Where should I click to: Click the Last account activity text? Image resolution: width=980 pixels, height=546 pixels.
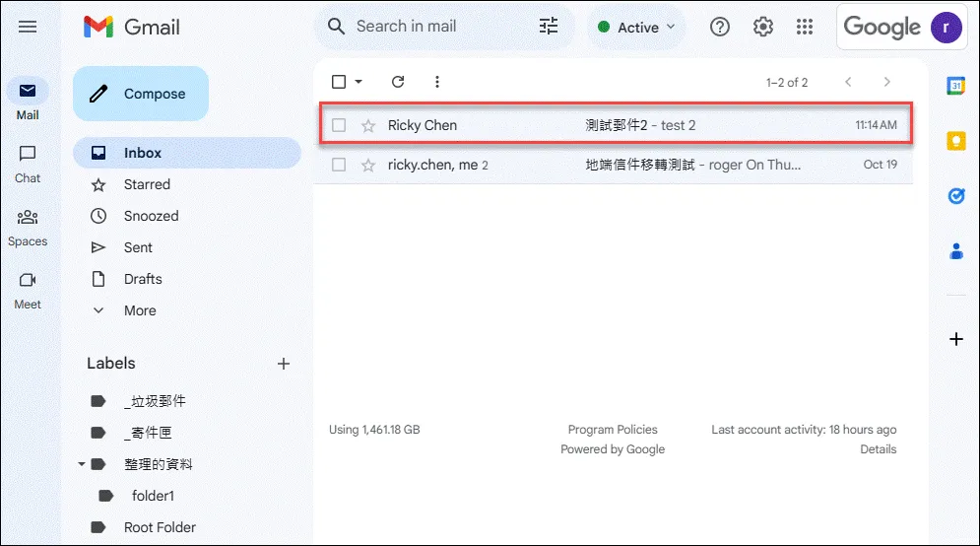pos(804,430)
